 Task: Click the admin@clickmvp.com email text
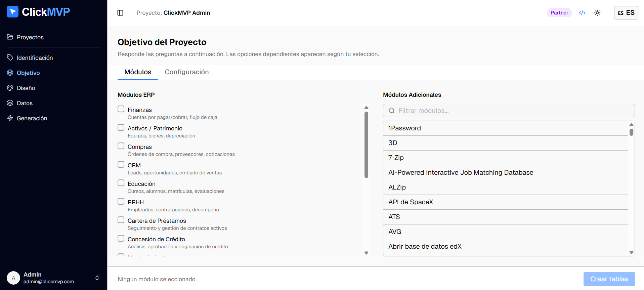[49, 282]
